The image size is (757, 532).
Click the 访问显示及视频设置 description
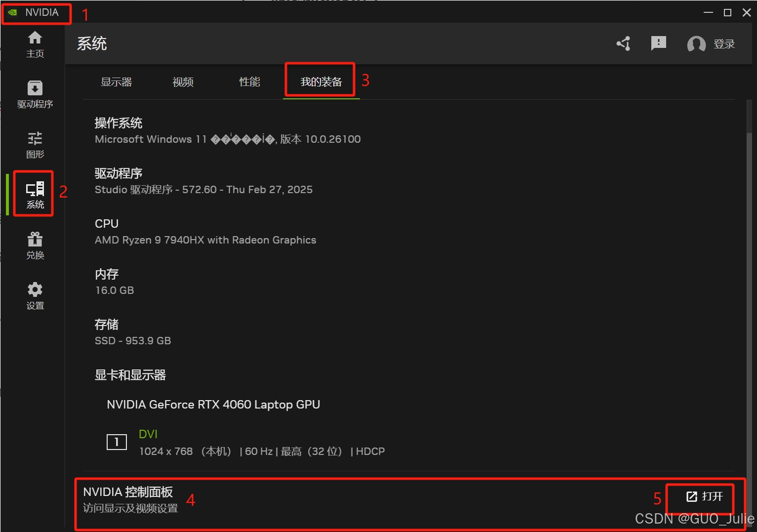130,508
